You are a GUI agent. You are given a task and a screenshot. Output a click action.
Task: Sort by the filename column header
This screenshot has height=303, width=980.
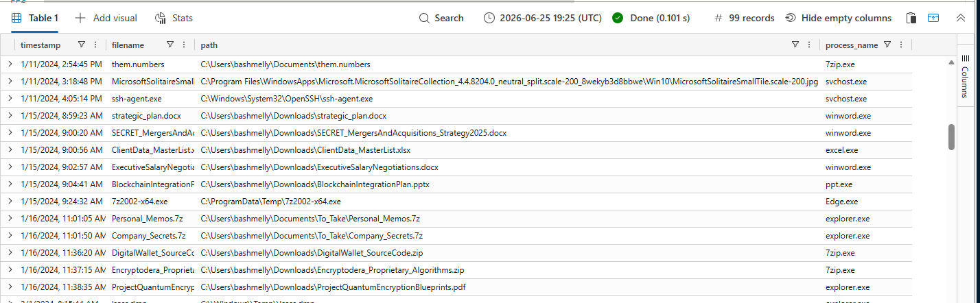click(x=128, y=45)
